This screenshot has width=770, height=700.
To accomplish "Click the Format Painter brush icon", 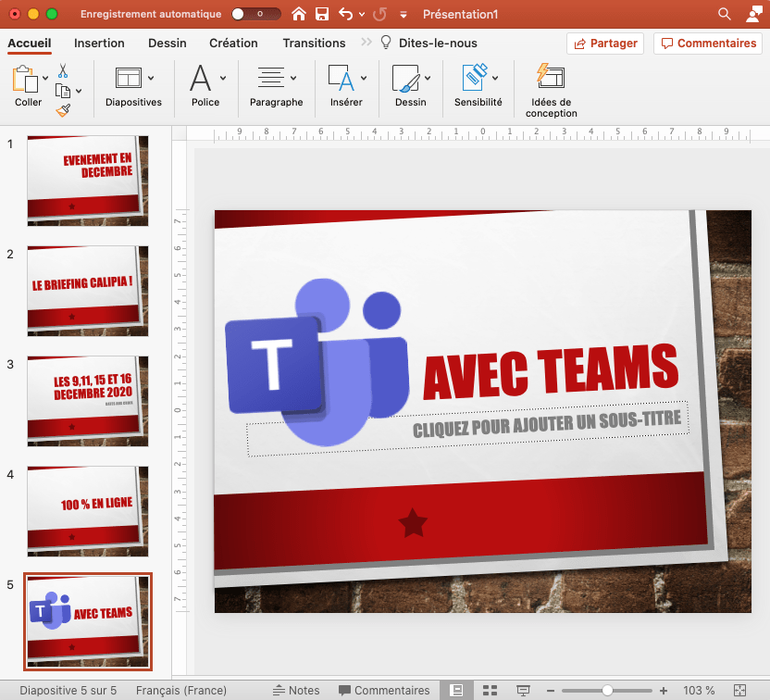I will [63, 110].
